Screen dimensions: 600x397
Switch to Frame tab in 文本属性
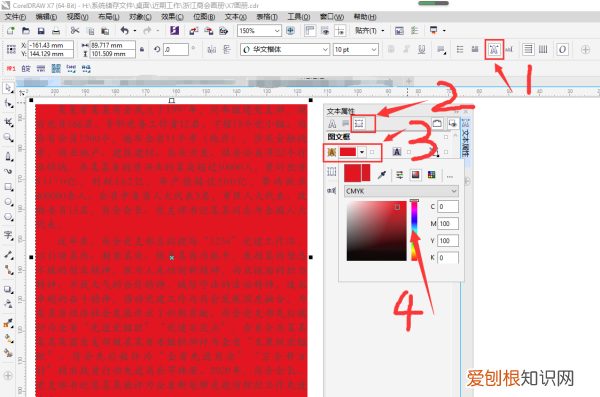359,123
